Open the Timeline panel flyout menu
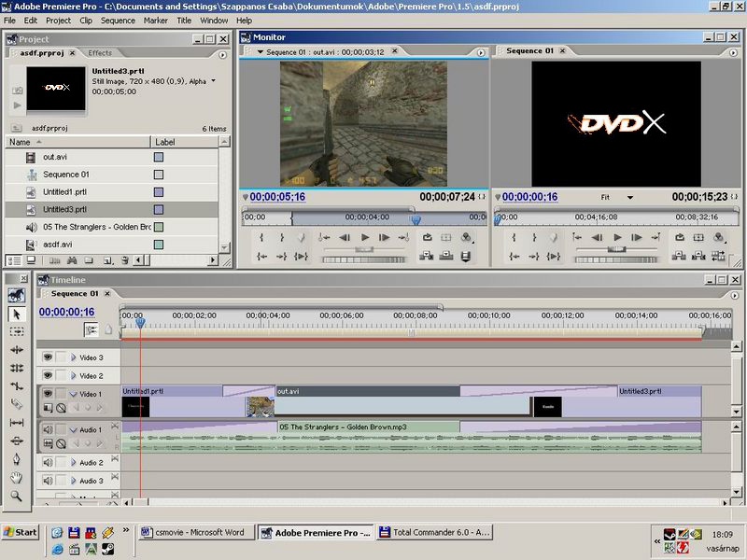 (734, 295)
